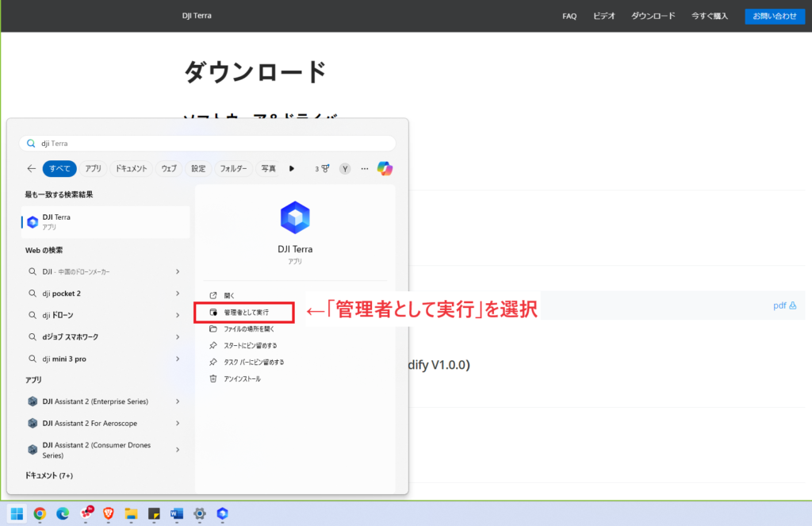The image size is (812, 526).
Task: Open Sticky Notes from the taskbar
Action: tap(154, 513)
